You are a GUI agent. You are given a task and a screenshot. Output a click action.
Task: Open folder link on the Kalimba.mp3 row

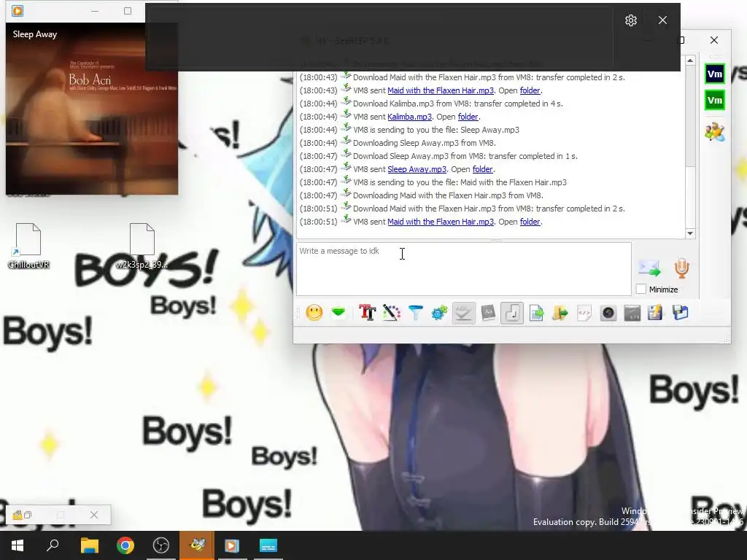[468, 117]
